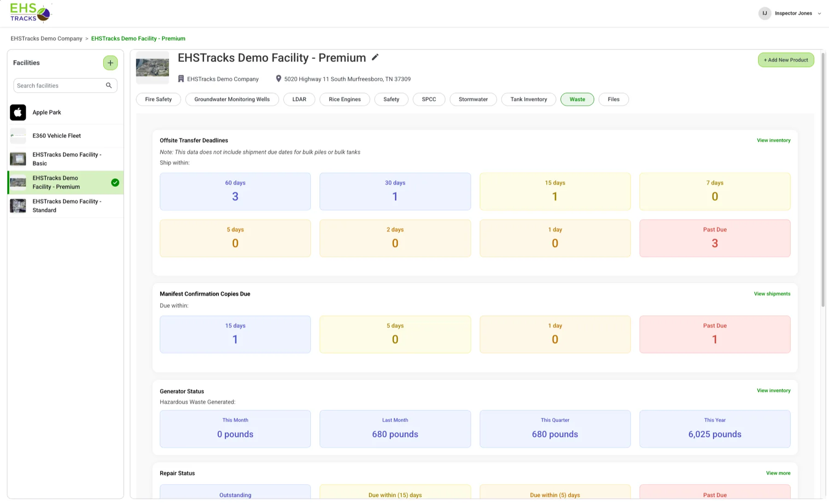Open the Fire Safety tab
This screenshot has height=504, width=829.
point(158,99)
